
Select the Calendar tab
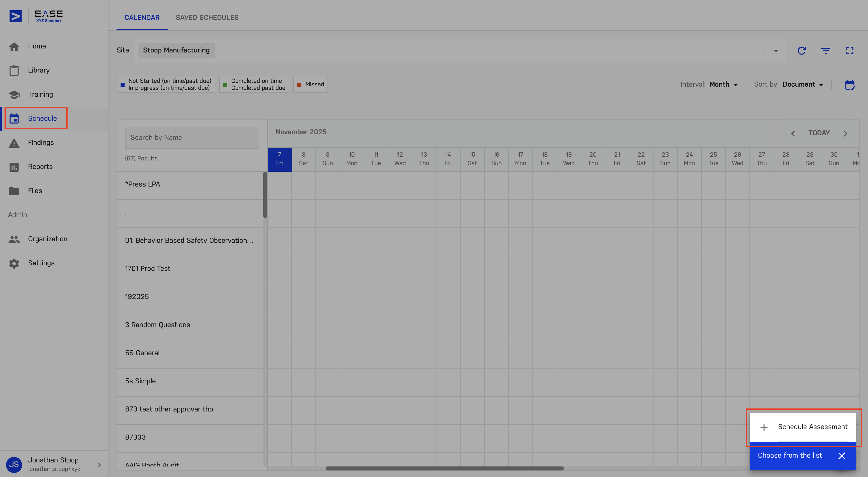point(142,18)
